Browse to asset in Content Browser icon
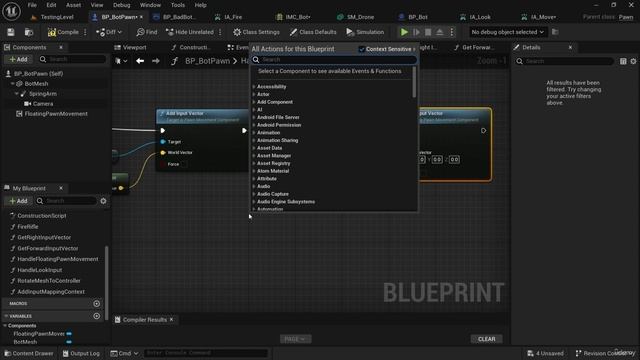 (29, 32)
